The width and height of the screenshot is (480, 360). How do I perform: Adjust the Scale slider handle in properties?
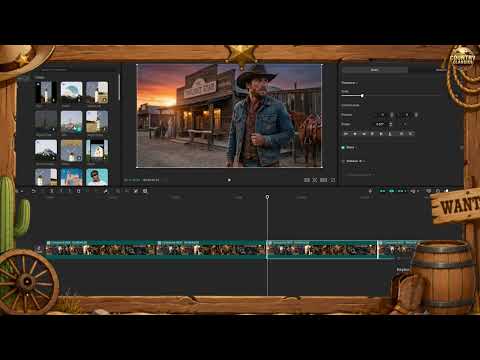pyautogui.click(x=362, y=96)
